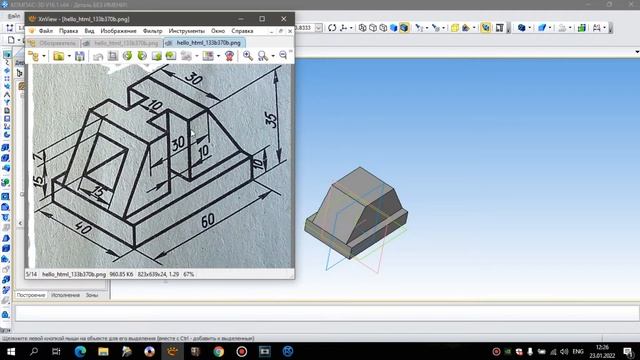Select the wireframe display mode icon

click(x=362, y=28)
